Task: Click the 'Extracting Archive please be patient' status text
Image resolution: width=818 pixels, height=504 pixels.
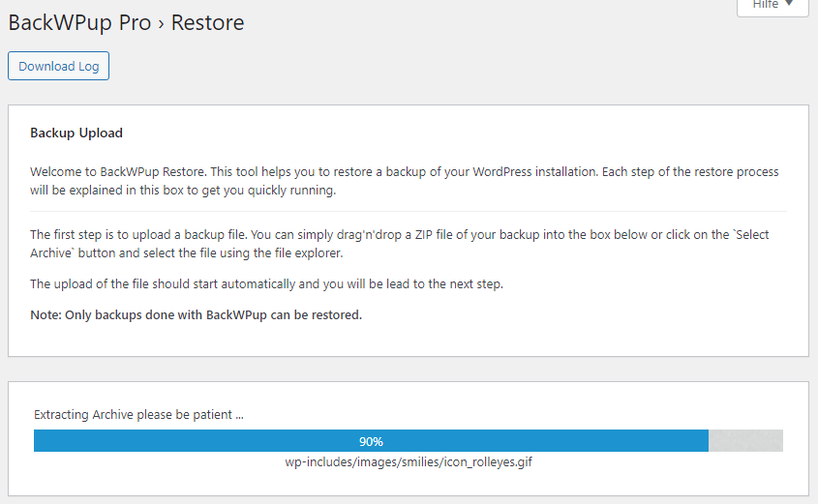Action: [138, 414]
